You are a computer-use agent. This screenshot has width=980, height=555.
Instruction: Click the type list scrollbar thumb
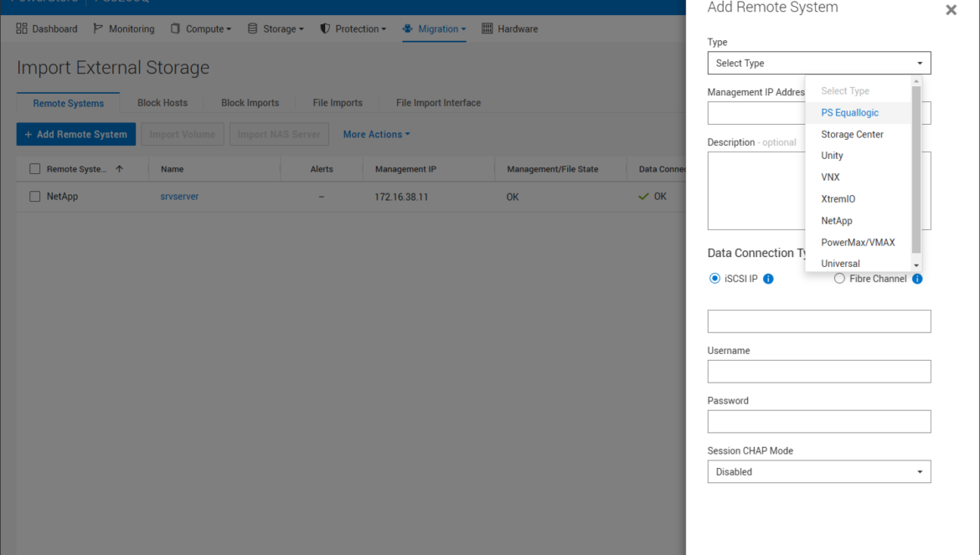point(916,168)
